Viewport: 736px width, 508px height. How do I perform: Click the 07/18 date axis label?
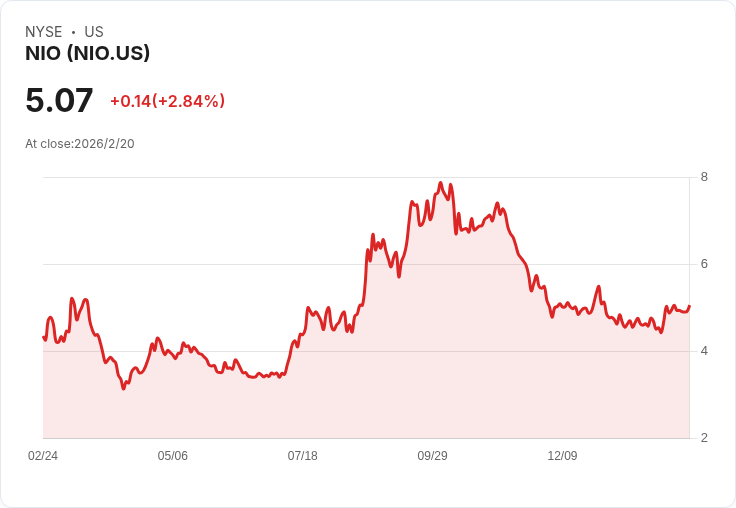(x=303, y=456)
